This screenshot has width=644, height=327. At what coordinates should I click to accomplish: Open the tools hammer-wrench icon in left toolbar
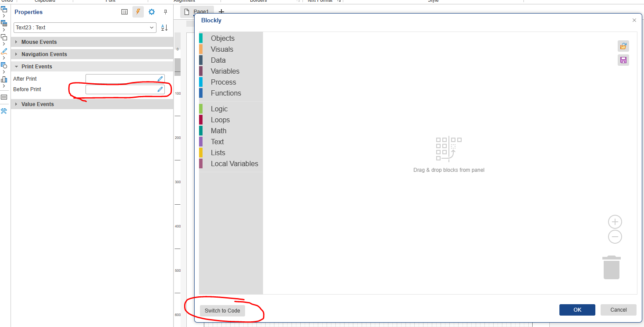tap(4, 111)
